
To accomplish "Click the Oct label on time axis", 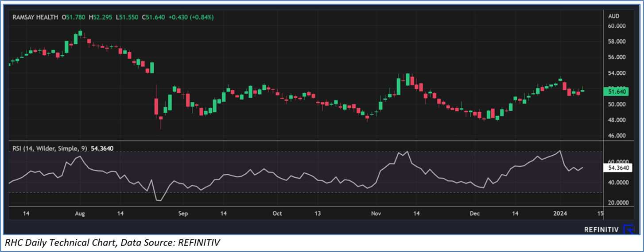I will [277, 214].
